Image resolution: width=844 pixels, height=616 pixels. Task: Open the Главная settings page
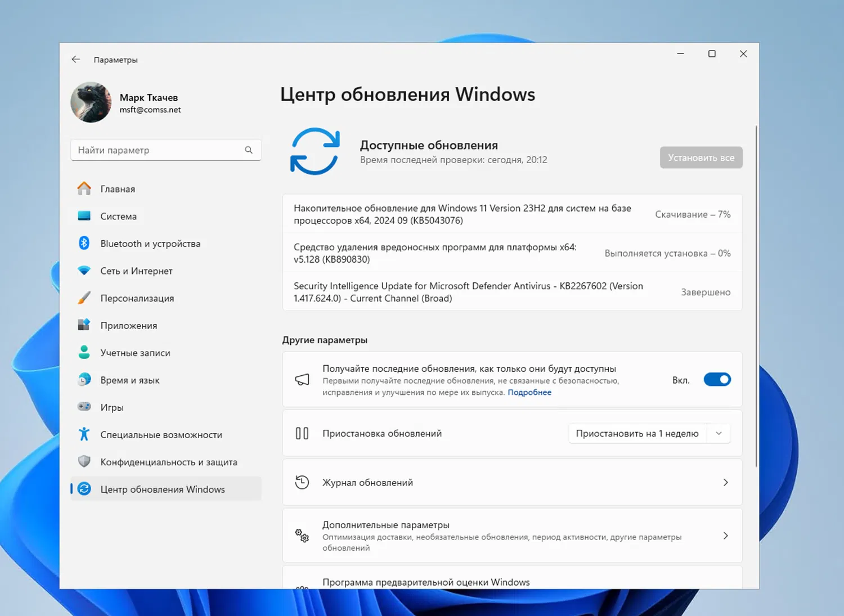[x=166, y=189]
